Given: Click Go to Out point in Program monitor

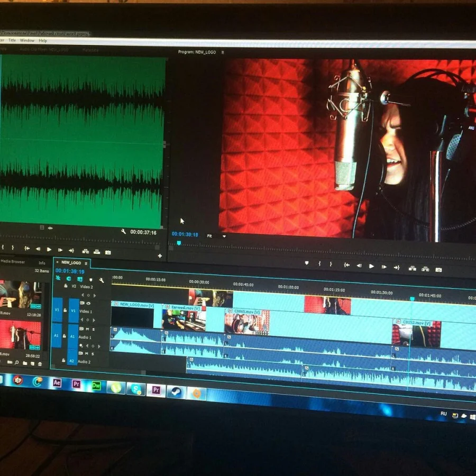Looking at the screenshot, I should point(396,267).
